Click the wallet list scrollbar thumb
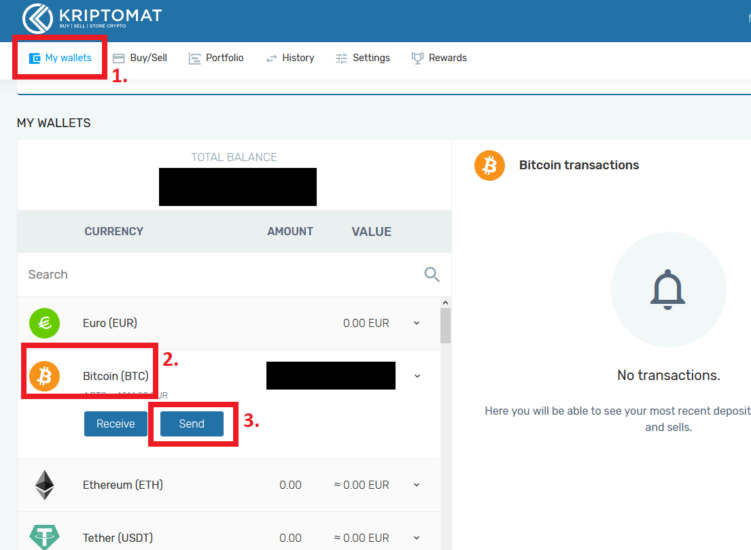This screenshot has height=550, width=751. click(x=445, y=326)
